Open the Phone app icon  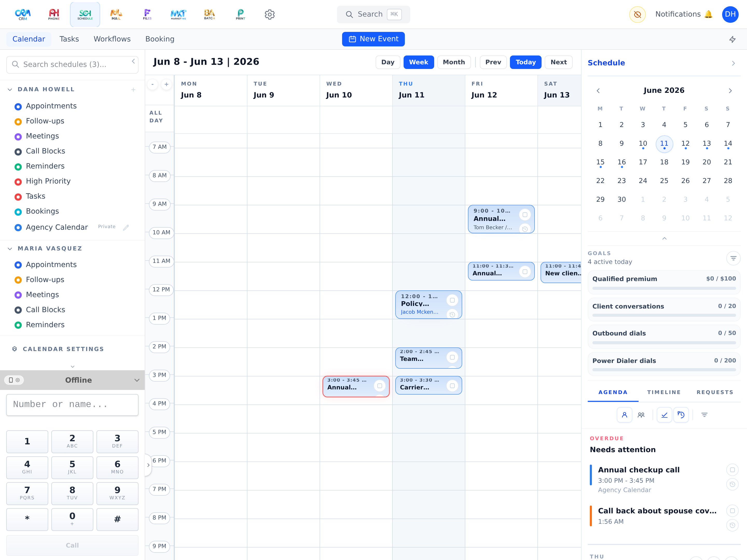click(x=54, y=15)
